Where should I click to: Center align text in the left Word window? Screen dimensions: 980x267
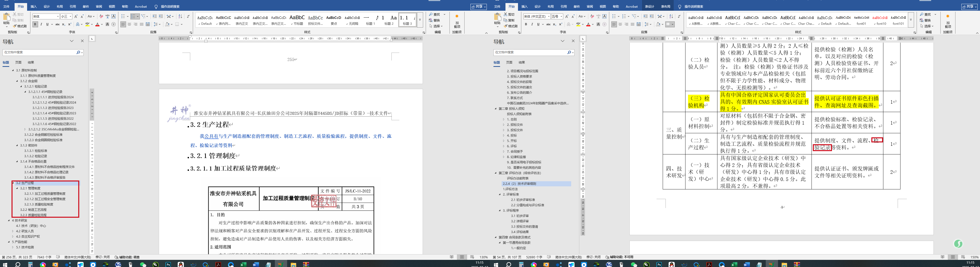129,24
